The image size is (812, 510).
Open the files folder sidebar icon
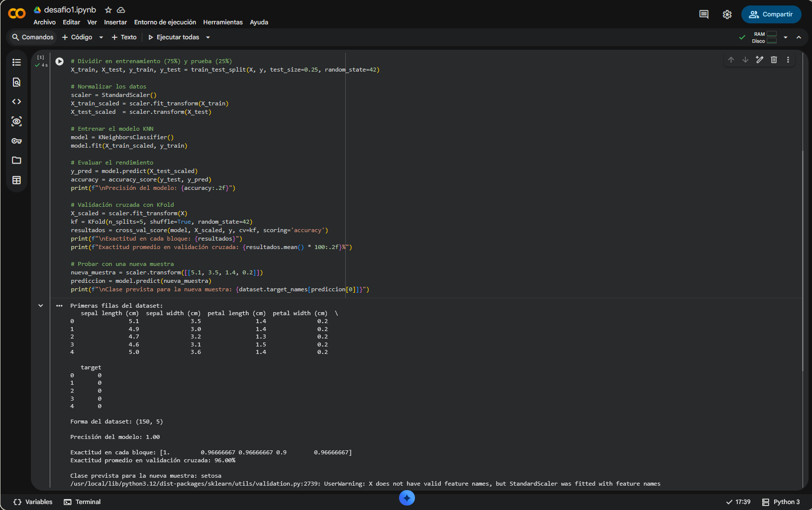click(x=16, y=160)
